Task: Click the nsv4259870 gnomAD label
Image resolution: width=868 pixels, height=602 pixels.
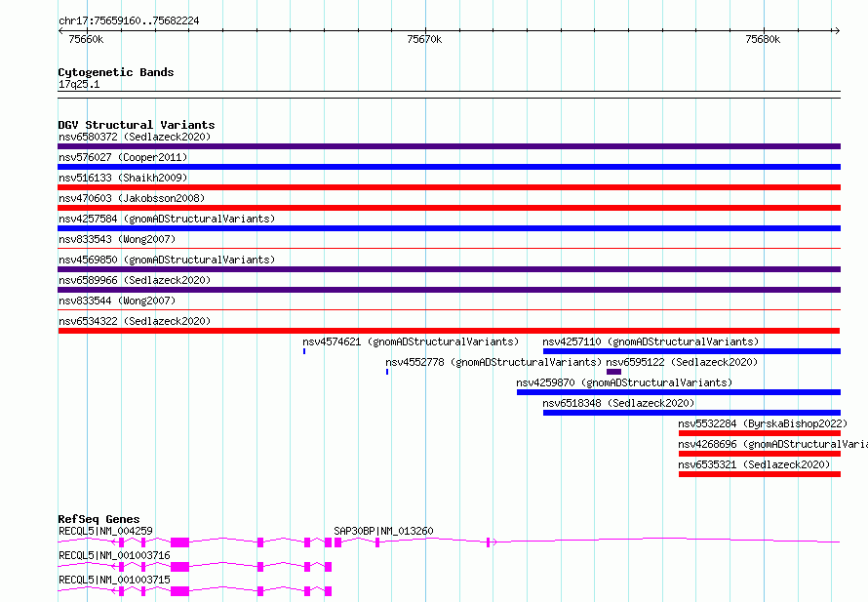Action: pos(624,382)
